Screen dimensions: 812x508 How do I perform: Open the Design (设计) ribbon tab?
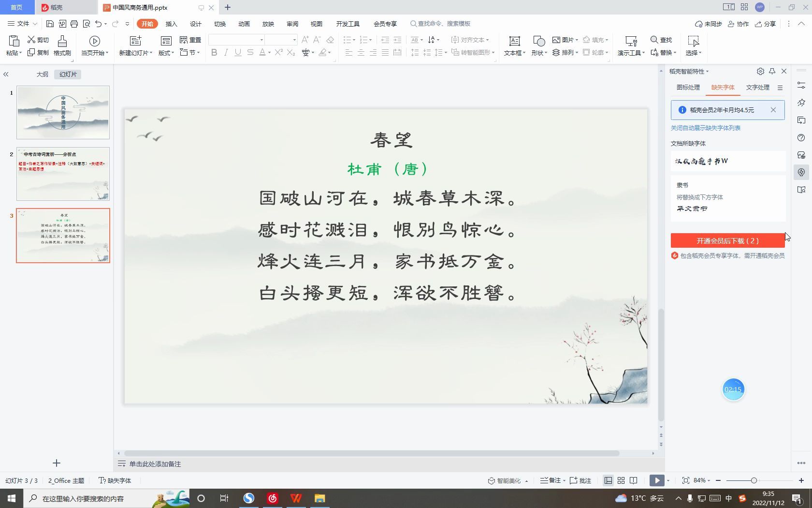[x=196, y=24]
